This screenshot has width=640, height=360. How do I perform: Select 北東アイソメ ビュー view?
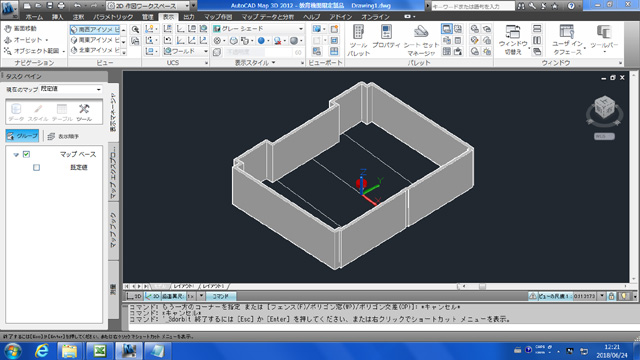click(x=95, y=51)
